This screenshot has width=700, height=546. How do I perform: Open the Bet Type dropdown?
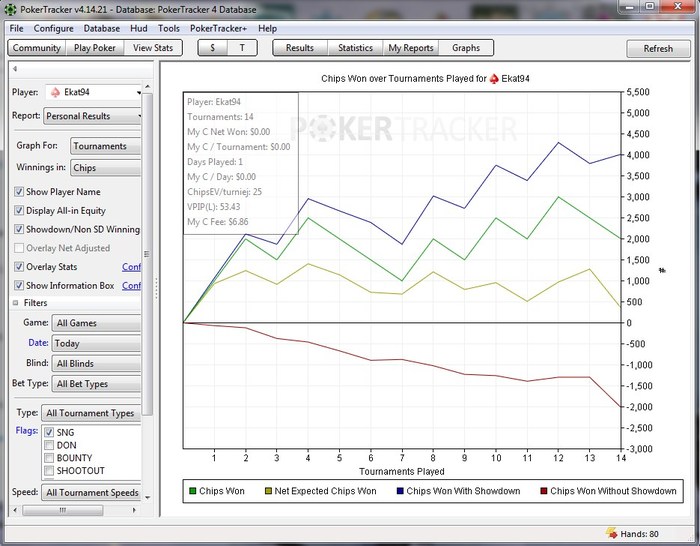96,384
